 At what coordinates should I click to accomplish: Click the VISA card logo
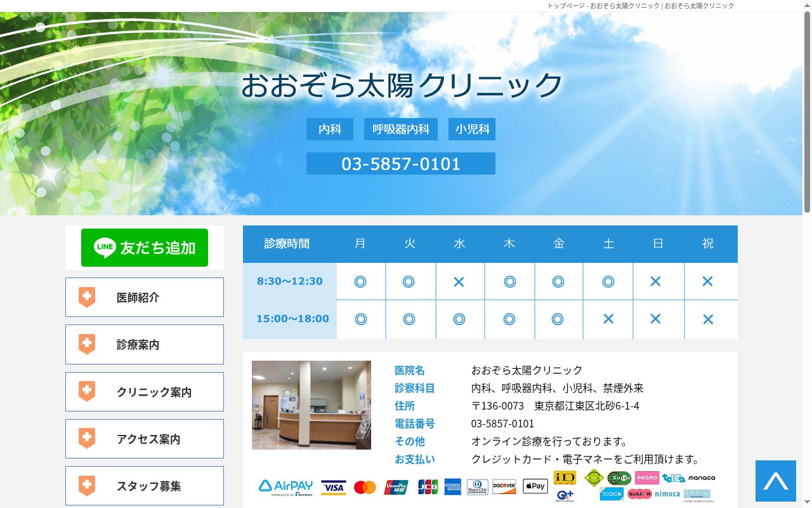[x=333, y=487]
